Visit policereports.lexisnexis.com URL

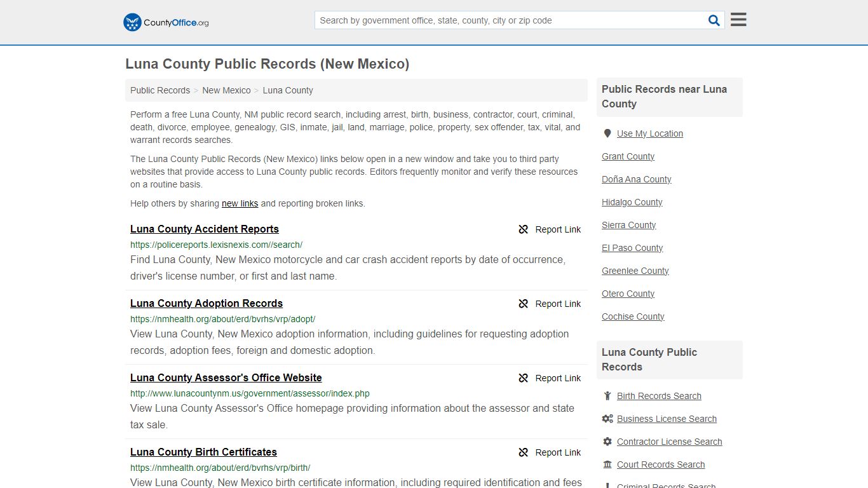pos(216,245)
